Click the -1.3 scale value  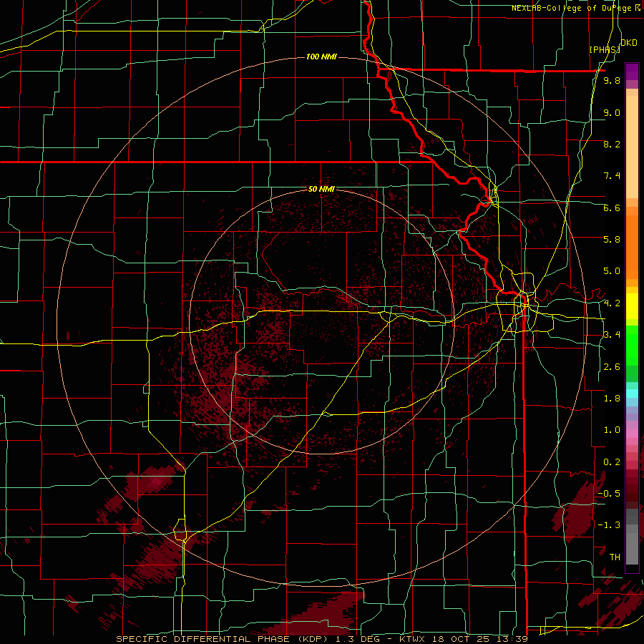point(609,525)
